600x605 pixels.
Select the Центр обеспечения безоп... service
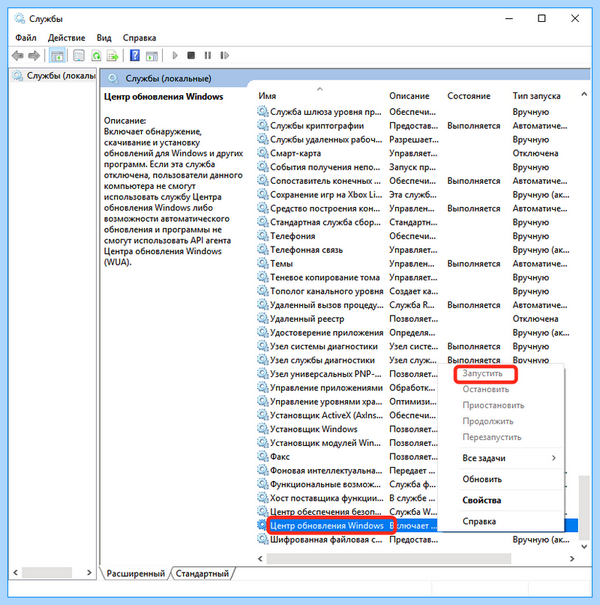click(x=325, y=512)
